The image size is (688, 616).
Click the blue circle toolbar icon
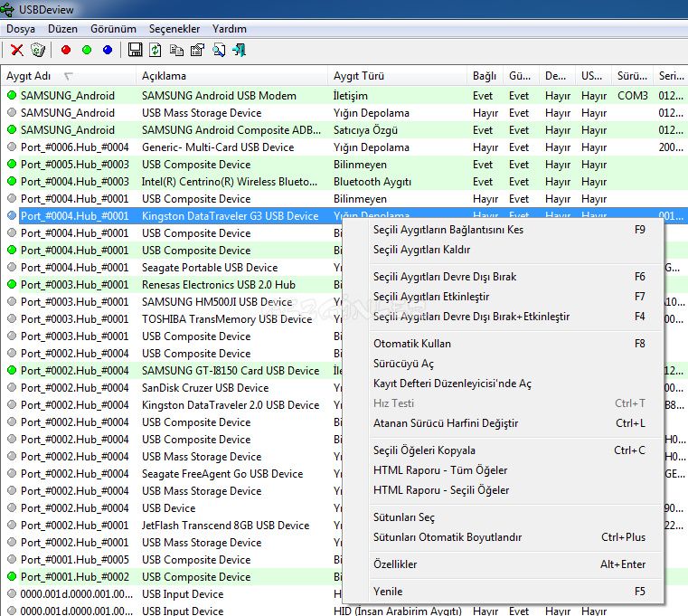[108, 50]
